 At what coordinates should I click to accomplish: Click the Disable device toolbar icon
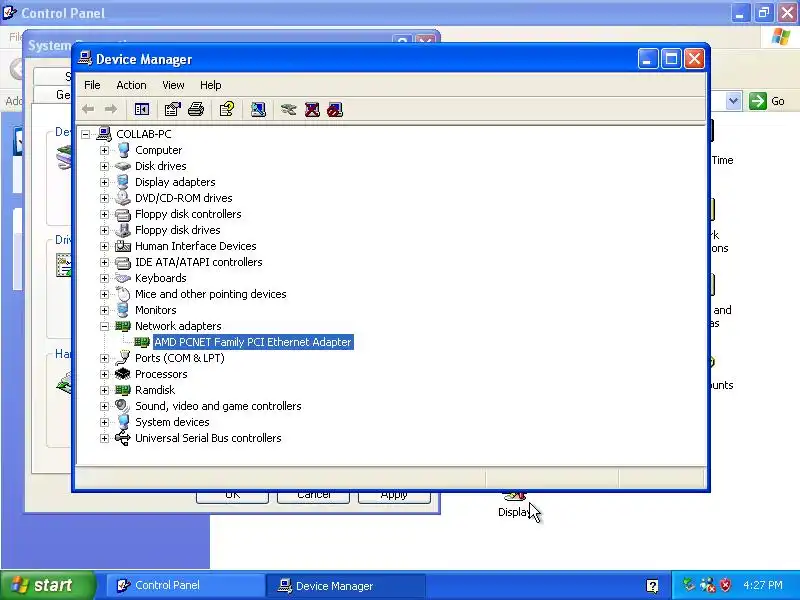click(335, 109)
